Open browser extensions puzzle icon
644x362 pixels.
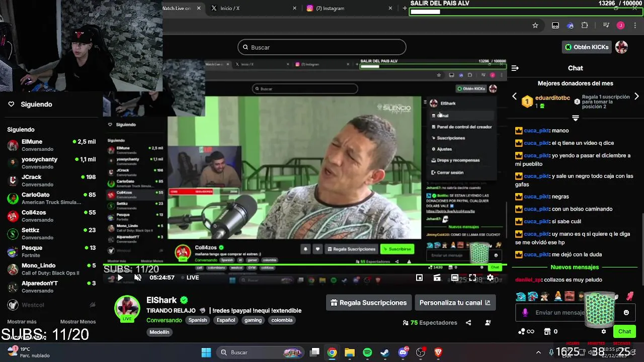(x=585, y=26)
